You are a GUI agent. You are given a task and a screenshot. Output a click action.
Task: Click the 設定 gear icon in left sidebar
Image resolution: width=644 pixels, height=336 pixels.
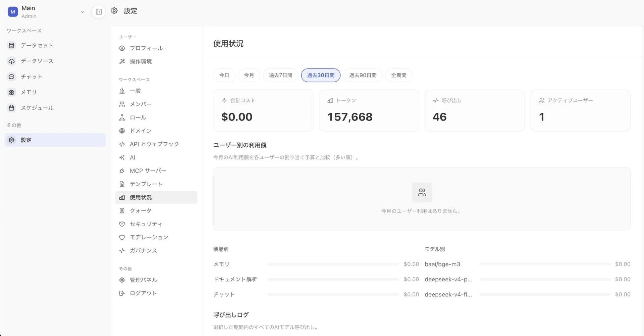pos(11,140)
